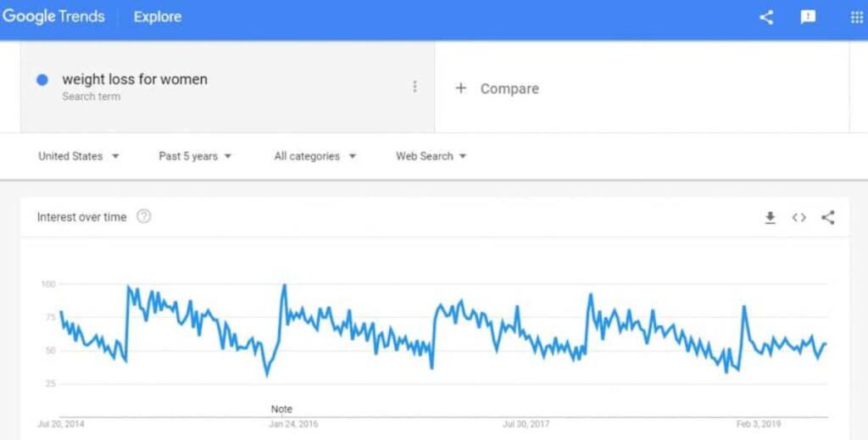
Task: Edit the weight loss for women term
Action: tap(135, 79)
